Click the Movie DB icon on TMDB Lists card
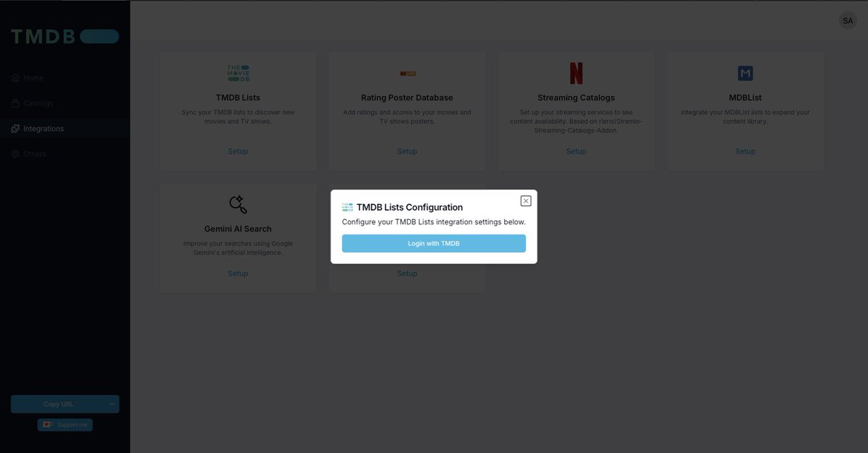The height and width of the screenshot is (453, 868). [238, 73]
